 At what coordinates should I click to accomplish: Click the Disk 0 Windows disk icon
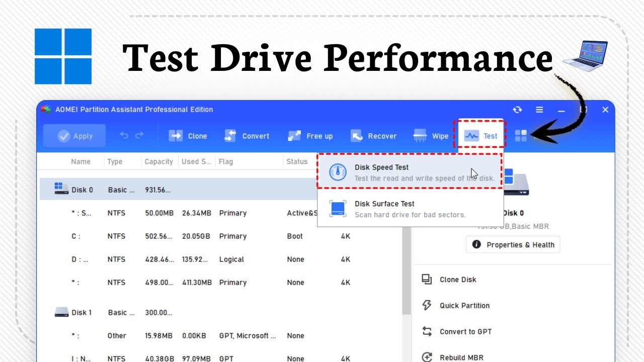pos(61,189)
